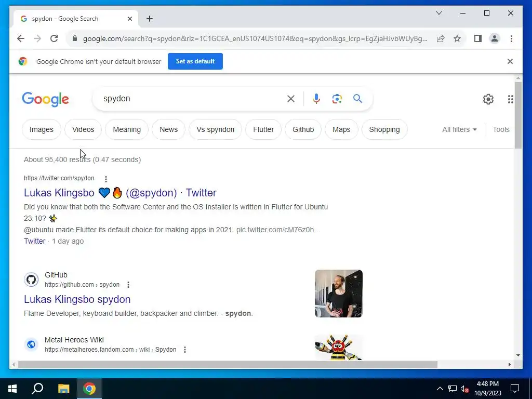Viewport: 532px width, 399px height.
Task: Open Chrome three-dot menu
Action: point(511,38)
